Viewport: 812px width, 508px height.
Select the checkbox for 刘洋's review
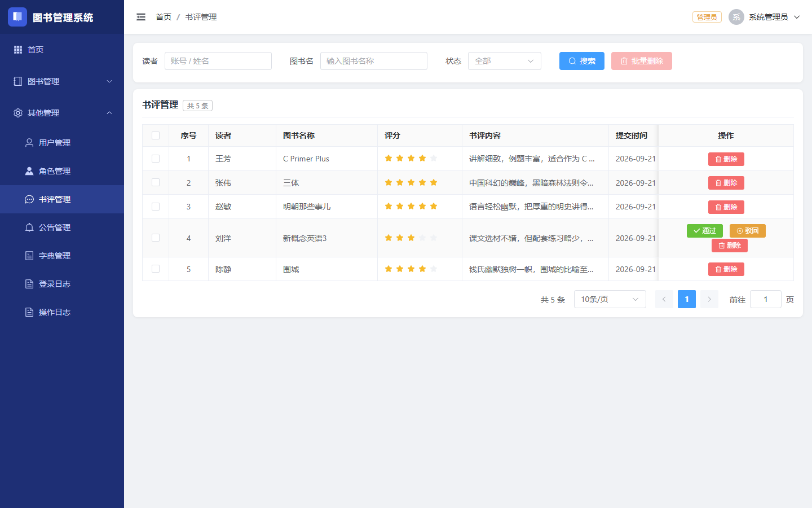pyautogui.click(x=156, y=238)
